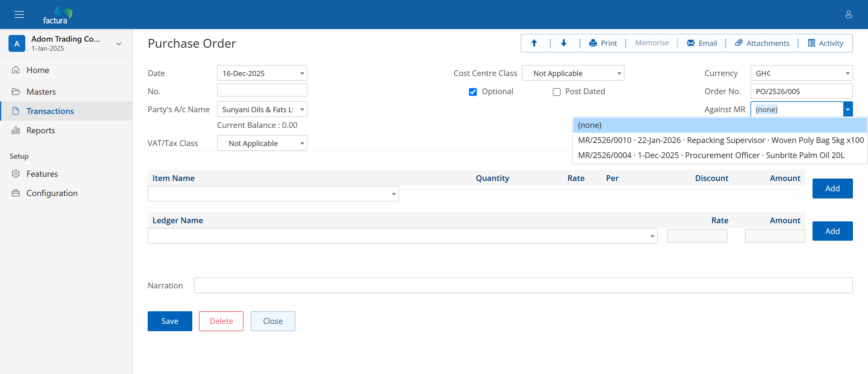Expand the company selector chevron
Screen dimensions: 868x374
click(x=119, y=43)
